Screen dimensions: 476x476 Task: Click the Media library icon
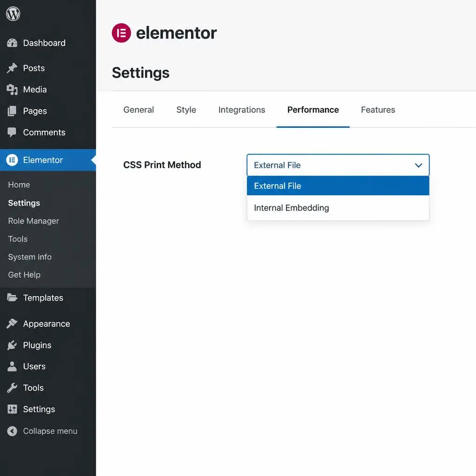[x=12, y=90]
